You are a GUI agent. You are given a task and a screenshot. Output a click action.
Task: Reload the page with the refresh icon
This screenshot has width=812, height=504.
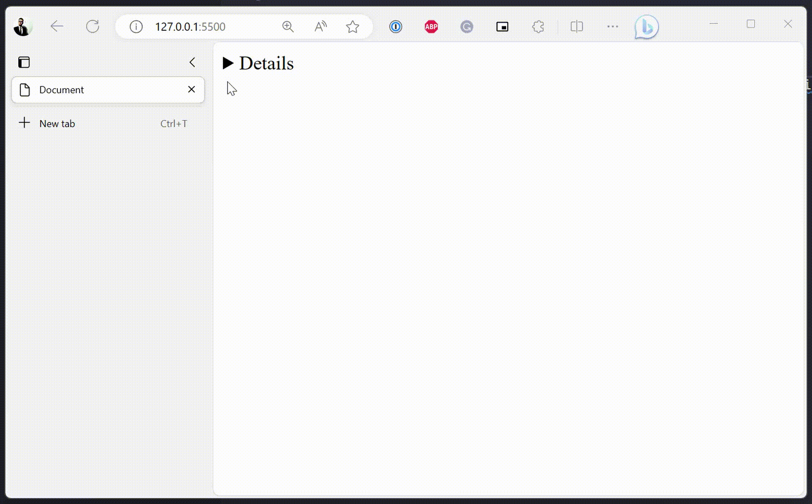coord(93,27)
